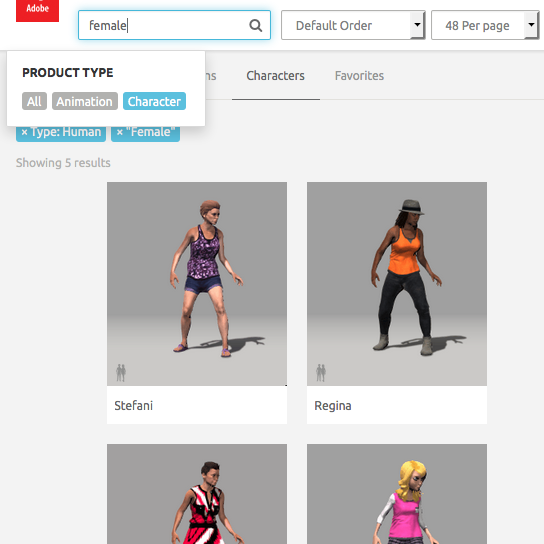The height and width of the screenshot is (544, 544).
Task: Select the All product type filter
Action: tap(34, 101)
